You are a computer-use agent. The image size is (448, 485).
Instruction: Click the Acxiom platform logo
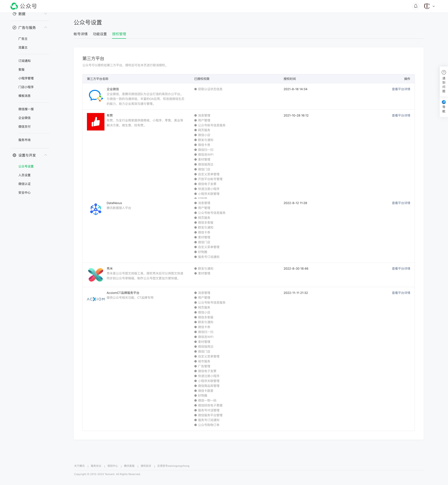tap(95, 299)
